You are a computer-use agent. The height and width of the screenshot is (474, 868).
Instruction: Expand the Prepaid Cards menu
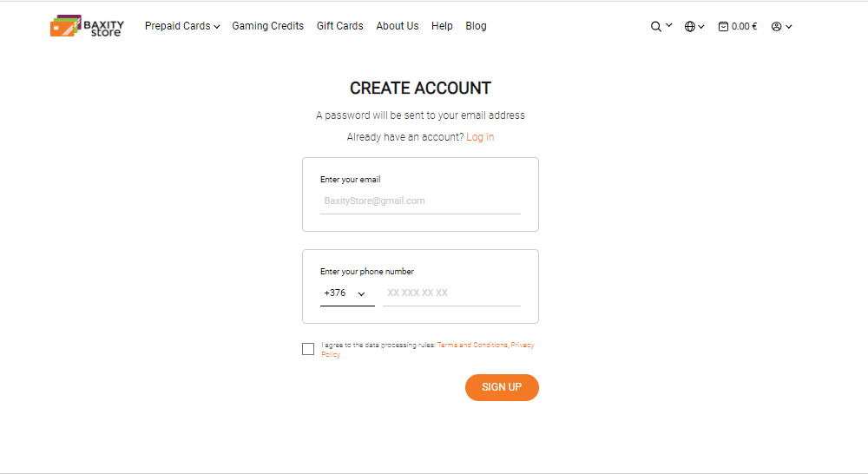[182, 26]
